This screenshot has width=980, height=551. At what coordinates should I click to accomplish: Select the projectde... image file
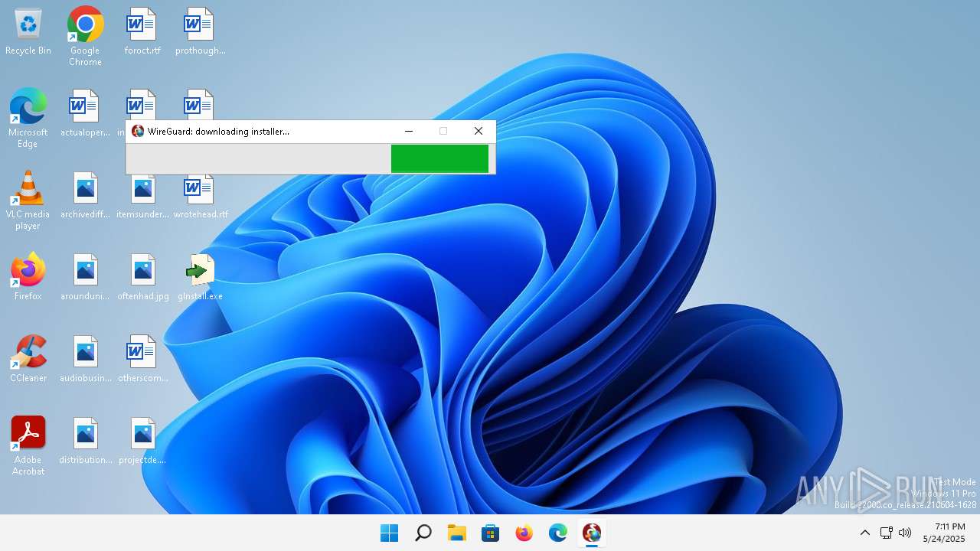142,441
